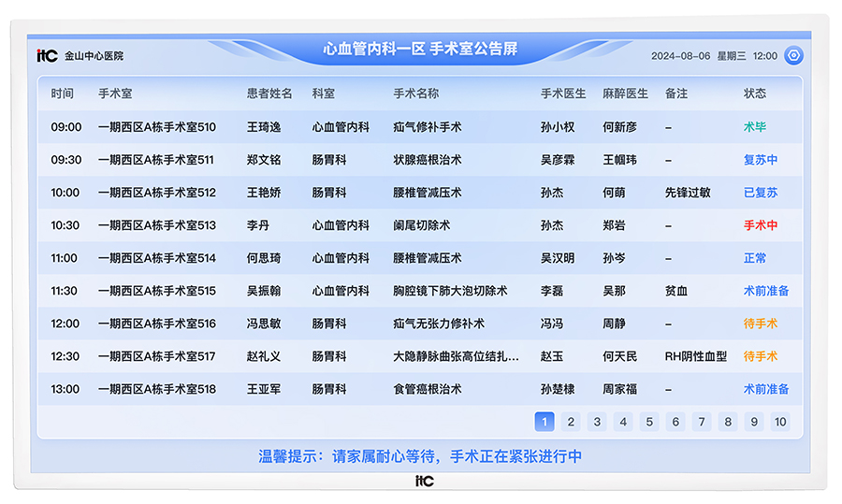Image resolution: width=842 pixels, height=504 pixels.
Task: Go to page 2 in pagination
Action: click(571, 422)
